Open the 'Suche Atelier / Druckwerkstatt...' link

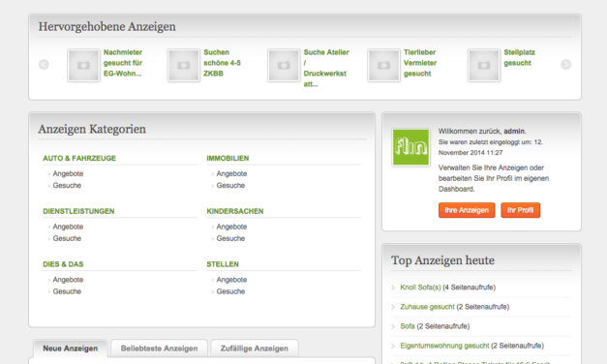tap(326, 68)
